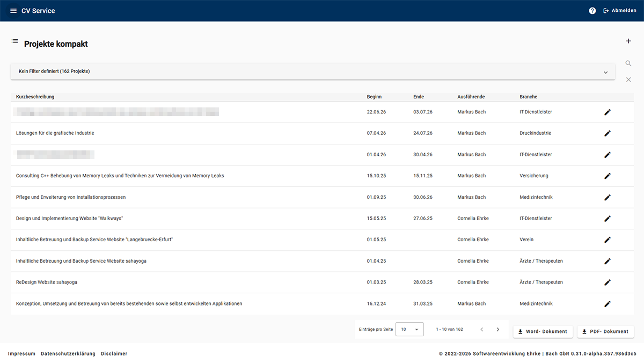Viewport: 644px width, 362px height.
Task: Click the Kurzbeschreibung column header
Action: tap(35, 97)
